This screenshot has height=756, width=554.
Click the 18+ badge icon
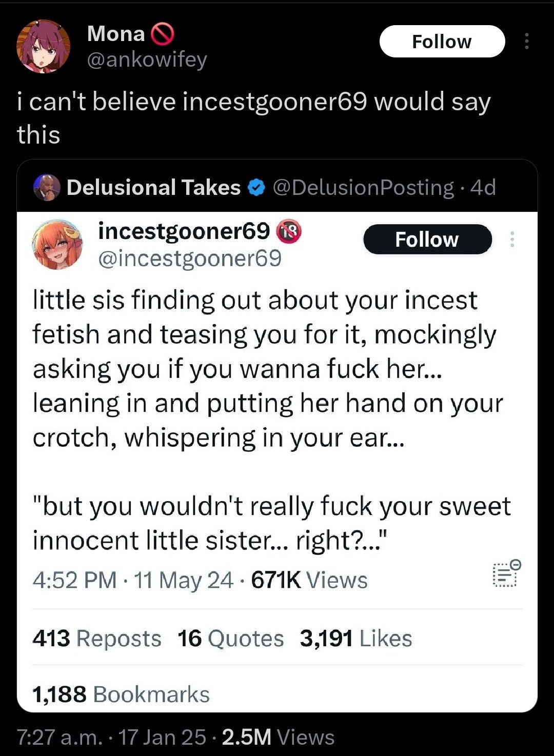click(289, 232)
